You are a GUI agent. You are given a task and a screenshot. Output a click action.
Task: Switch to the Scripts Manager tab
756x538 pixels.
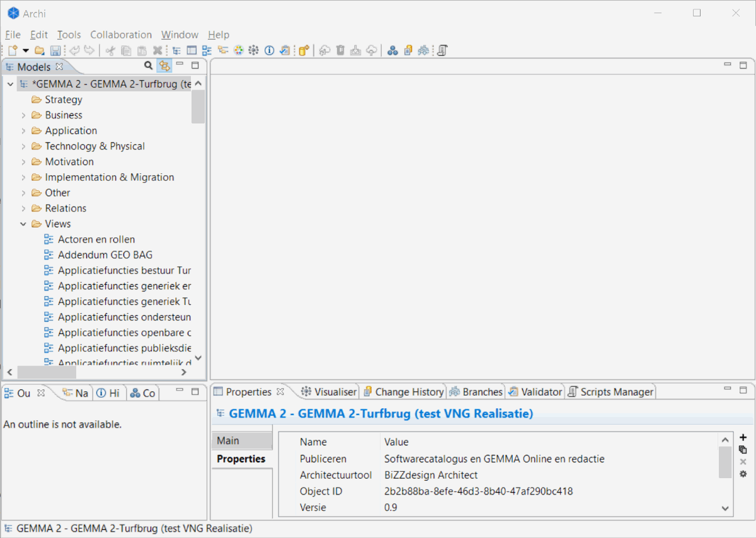610,392
